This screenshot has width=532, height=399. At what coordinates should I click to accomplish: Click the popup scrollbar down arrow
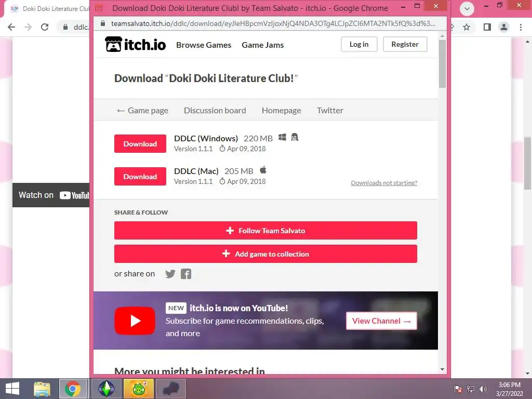pos(442,369)
